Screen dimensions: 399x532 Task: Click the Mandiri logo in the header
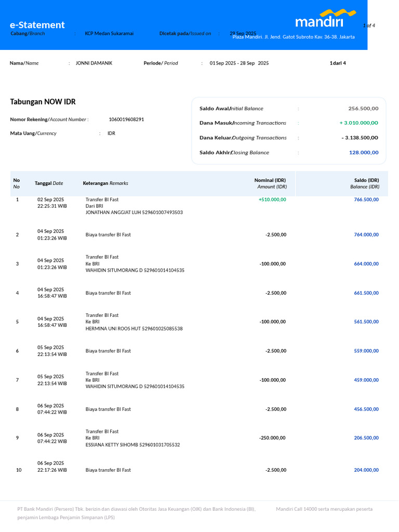pos(325,18)
